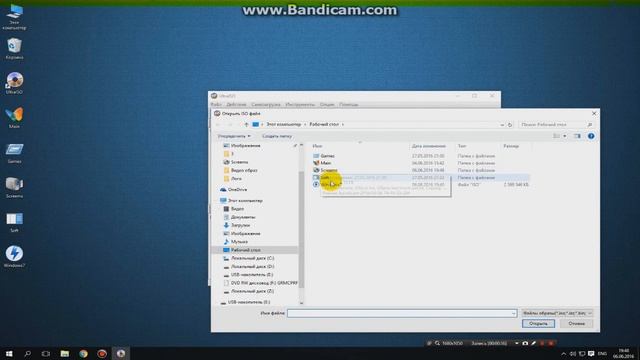640x360 pixels.
Task: Open the volume icon in system tray
Action: pyautogui.click(x=573, y=354)
